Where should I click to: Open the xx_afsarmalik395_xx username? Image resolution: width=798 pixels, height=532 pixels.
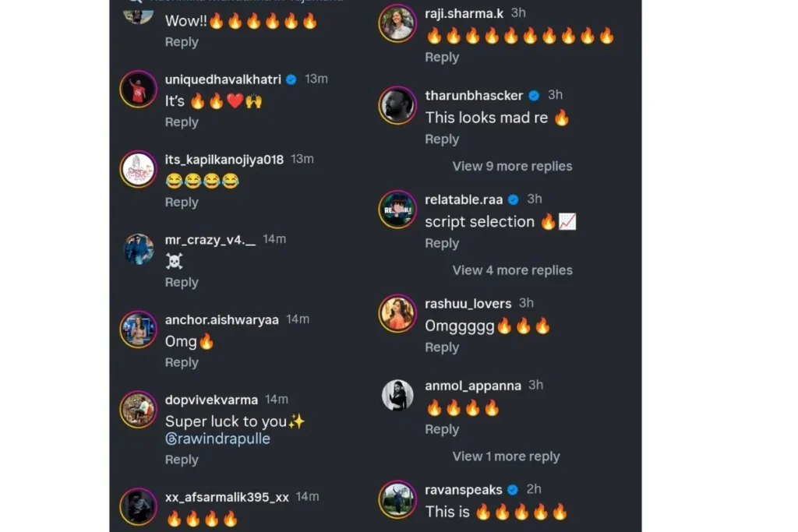coord(227,497)
